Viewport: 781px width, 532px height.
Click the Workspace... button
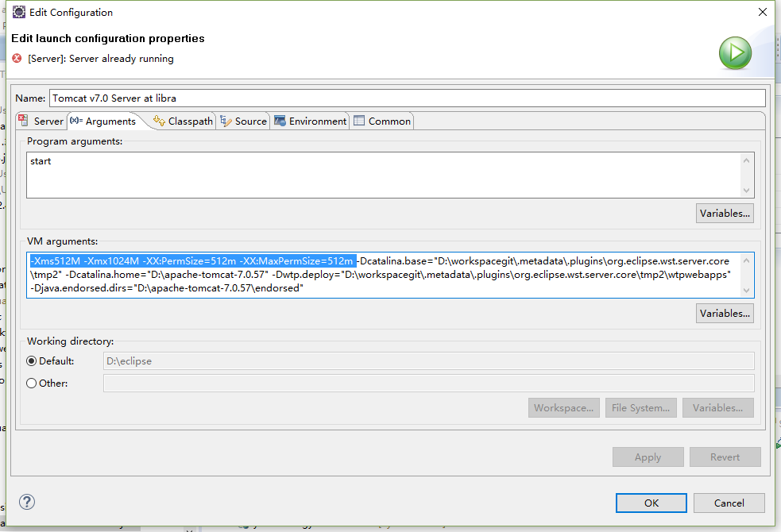[564, 407]
